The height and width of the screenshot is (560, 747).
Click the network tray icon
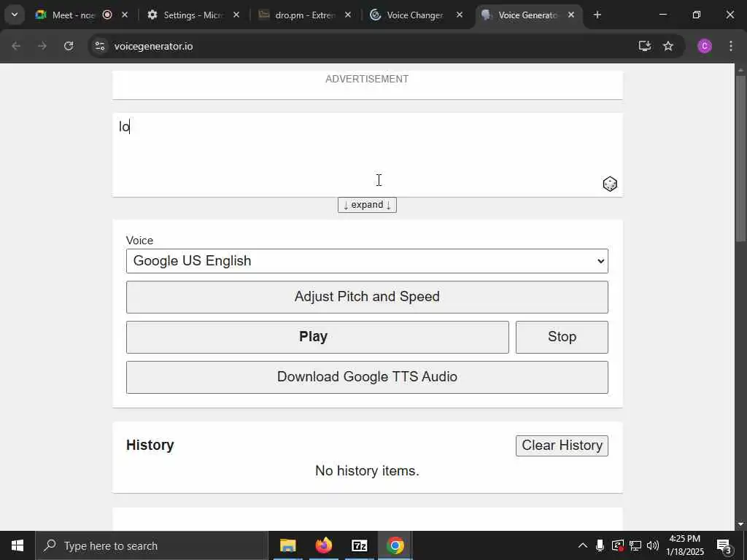(635, 545)
